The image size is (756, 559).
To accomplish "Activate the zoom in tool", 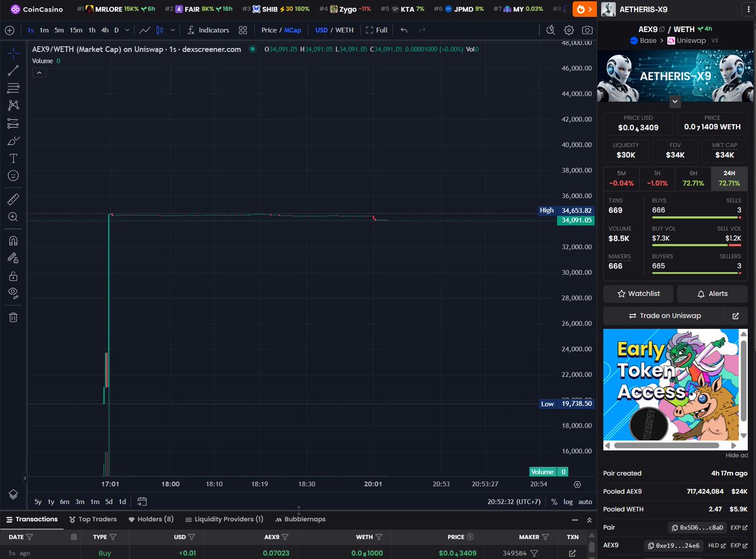I will click(13, 217).
